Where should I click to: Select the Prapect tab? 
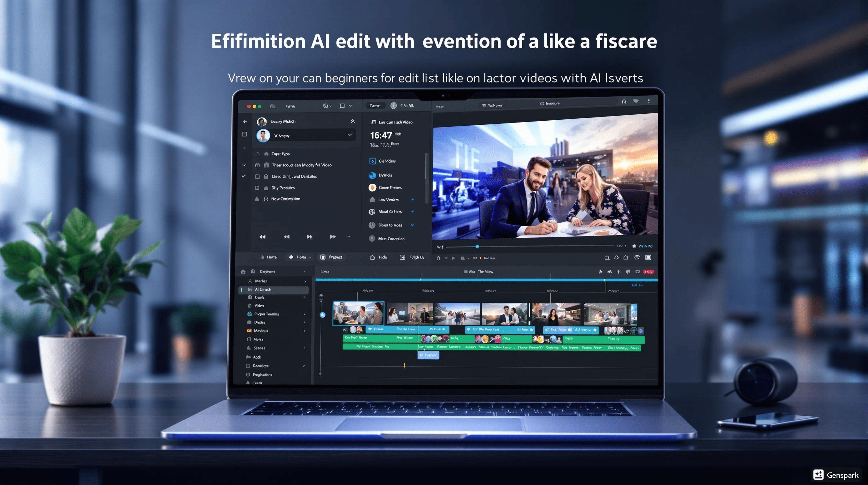point(331,257)
